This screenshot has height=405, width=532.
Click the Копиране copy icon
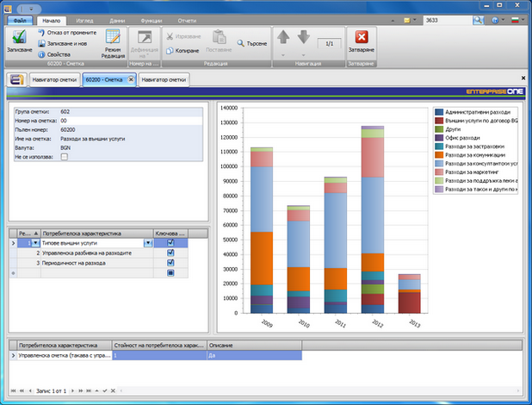[170, 52]
